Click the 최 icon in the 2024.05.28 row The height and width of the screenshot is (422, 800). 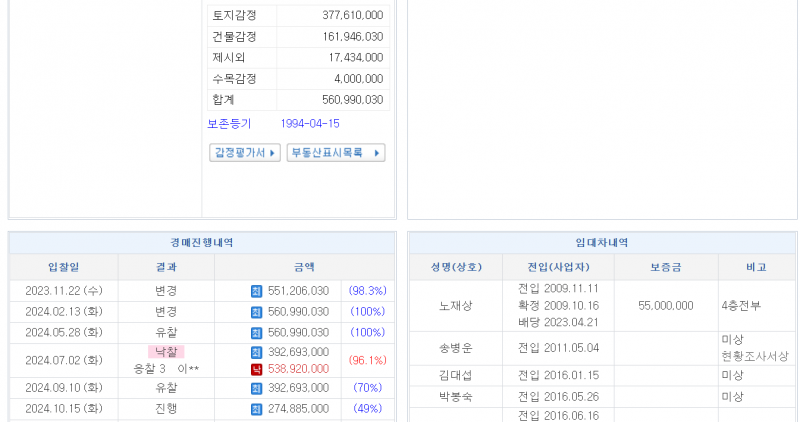[256, 332]
